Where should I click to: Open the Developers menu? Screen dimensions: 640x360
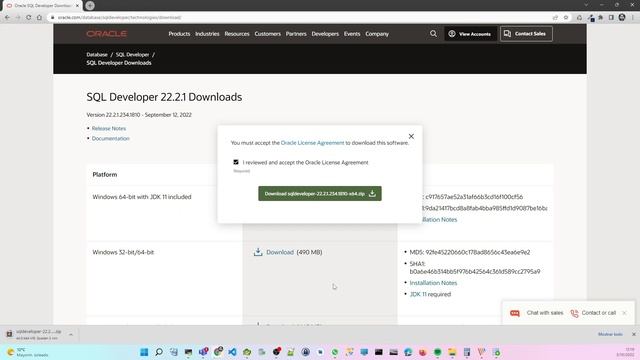tap(325, 34)
